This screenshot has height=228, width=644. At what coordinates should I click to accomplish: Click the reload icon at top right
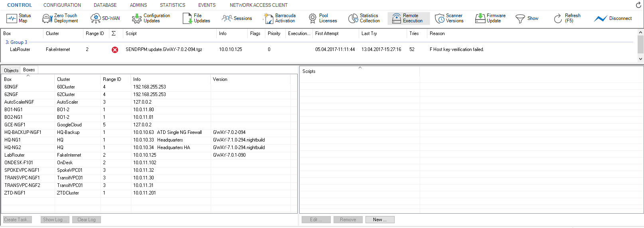coord(638,5)
